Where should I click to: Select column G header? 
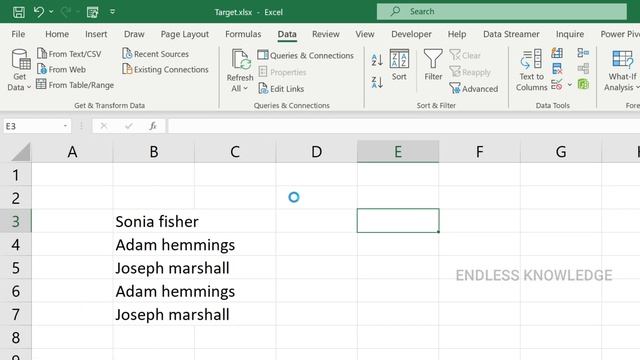tap(561, 152)
